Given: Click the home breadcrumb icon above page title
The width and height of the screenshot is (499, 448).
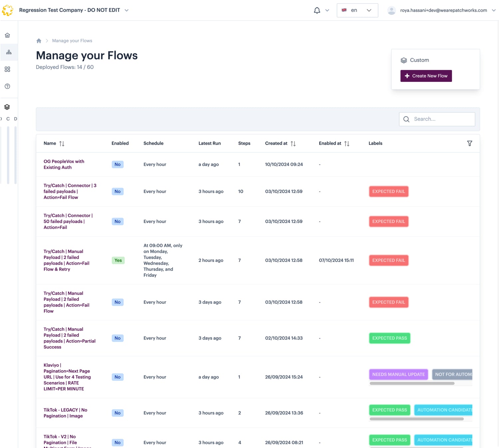Looking at the screenshot, I should pos(39,40).
